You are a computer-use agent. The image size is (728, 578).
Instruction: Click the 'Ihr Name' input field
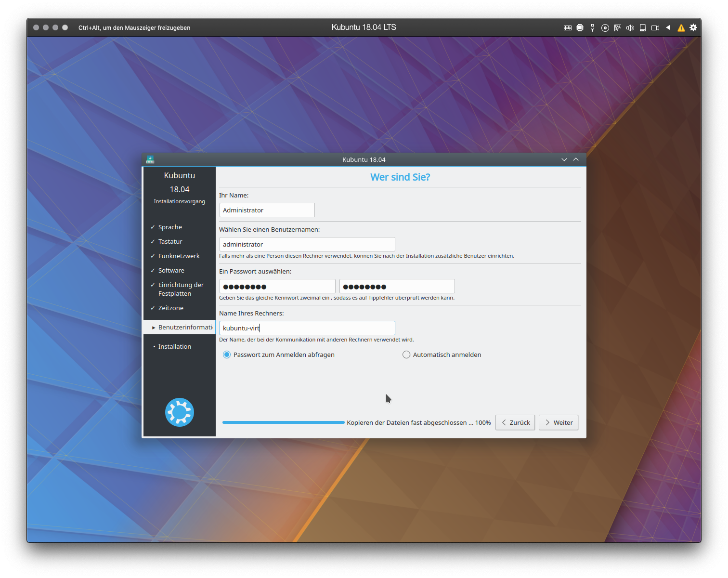click(267, 210)
